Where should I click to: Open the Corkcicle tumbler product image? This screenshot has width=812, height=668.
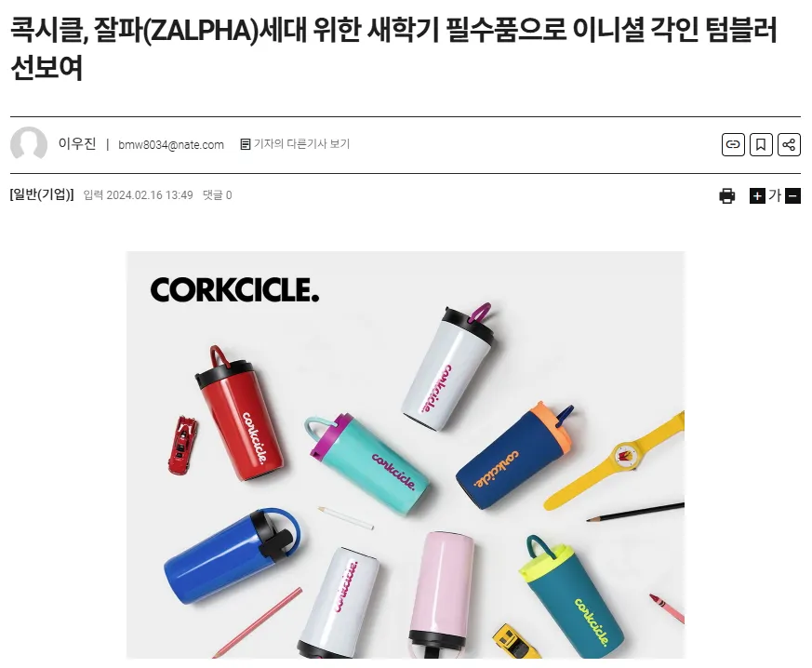click(x=406, y=455)
